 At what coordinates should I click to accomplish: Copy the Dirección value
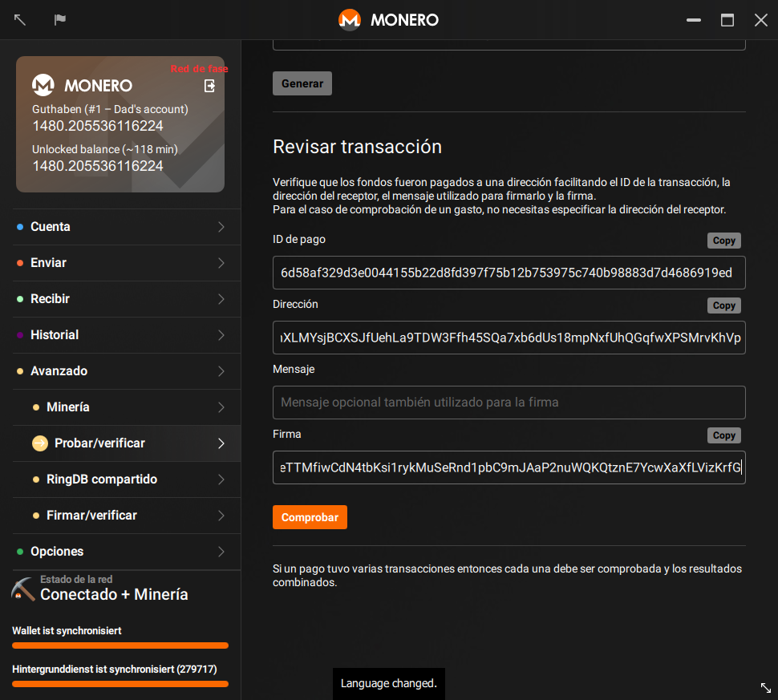(x=724, y=305)
